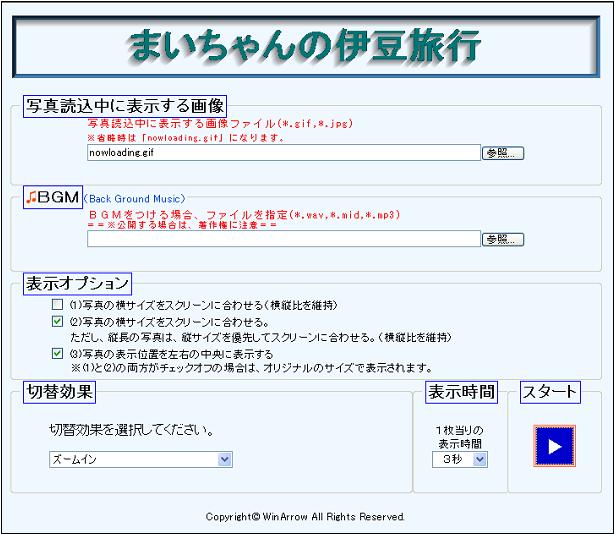
Task: Click the スタート section heading
Action: (550, 391)
